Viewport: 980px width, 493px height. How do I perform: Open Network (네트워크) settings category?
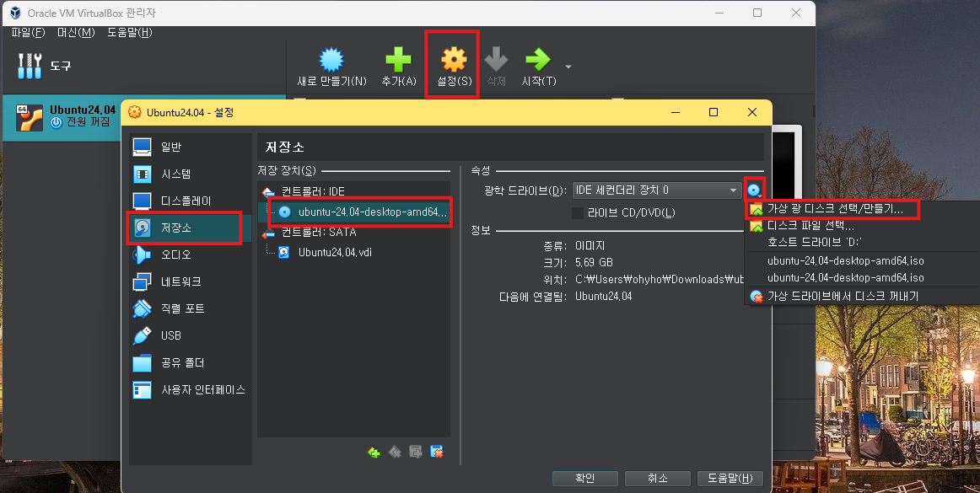pyautogui.click(x=190, y=281)
